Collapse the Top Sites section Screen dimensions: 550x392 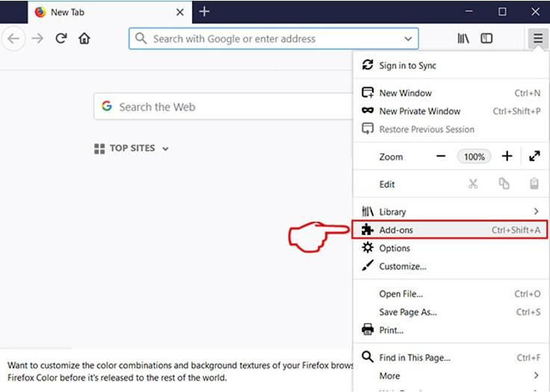coord(166,149)
